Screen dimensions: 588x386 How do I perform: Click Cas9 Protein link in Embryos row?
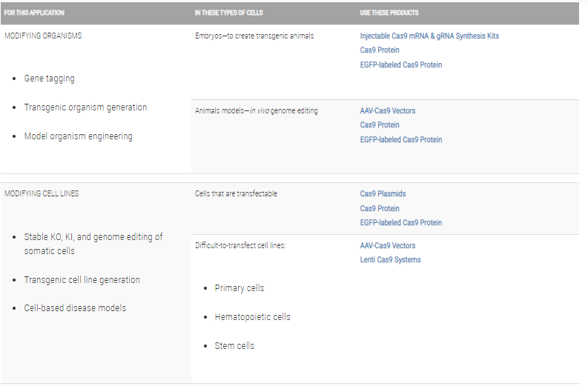pyautogui.click(x=380, y=50)
